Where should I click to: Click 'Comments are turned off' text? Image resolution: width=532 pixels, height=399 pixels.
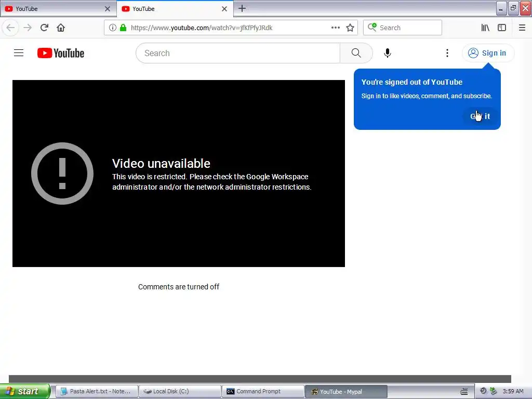[x=179, y=287]
